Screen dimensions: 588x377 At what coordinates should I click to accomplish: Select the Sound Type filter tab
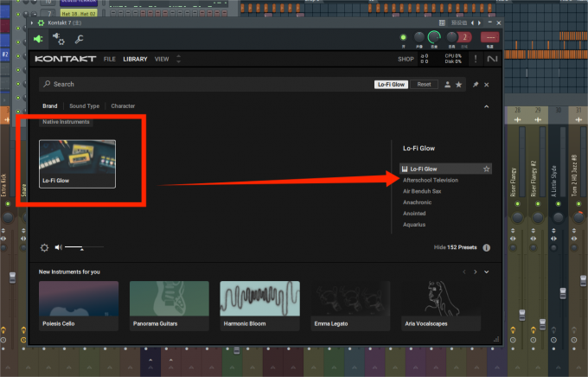pos(85,106)
